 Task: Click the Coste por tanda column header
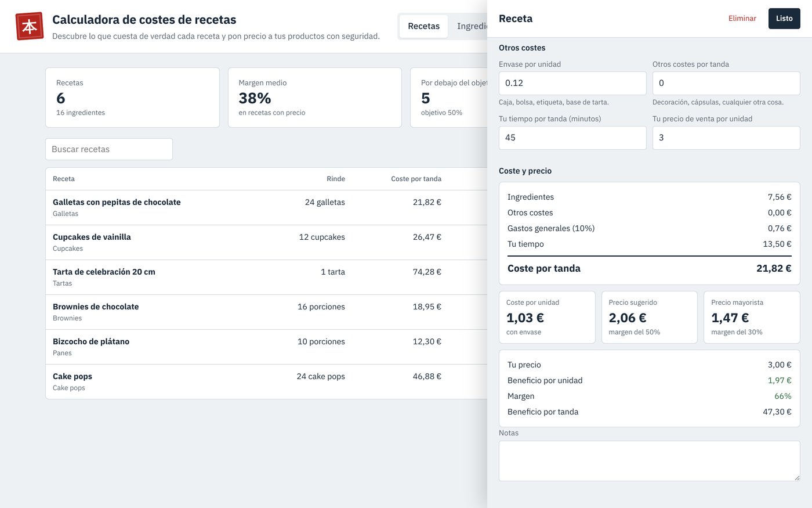[416, 179]
